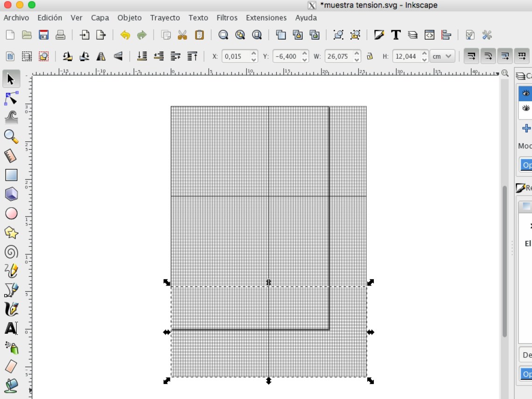532x399 pixels.
Task: Select the Ellipse tool
Action: point(11,213)
